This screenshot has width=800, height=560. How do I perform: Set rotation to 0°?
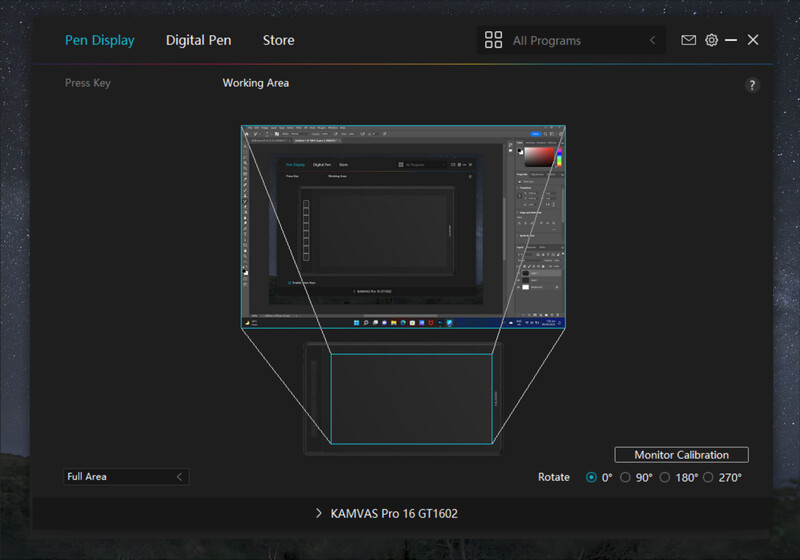pos(591,477)
